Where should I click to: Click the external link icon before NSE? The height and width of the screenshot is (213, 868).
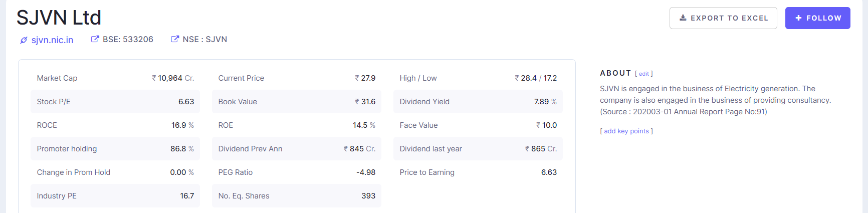(175, 39)
